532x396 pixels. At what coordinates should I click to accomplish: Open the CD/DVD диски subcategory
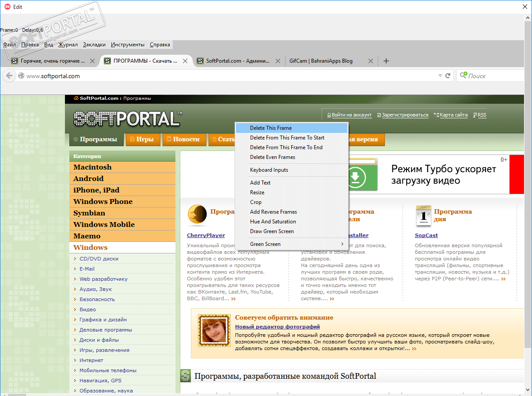(99, 259)
